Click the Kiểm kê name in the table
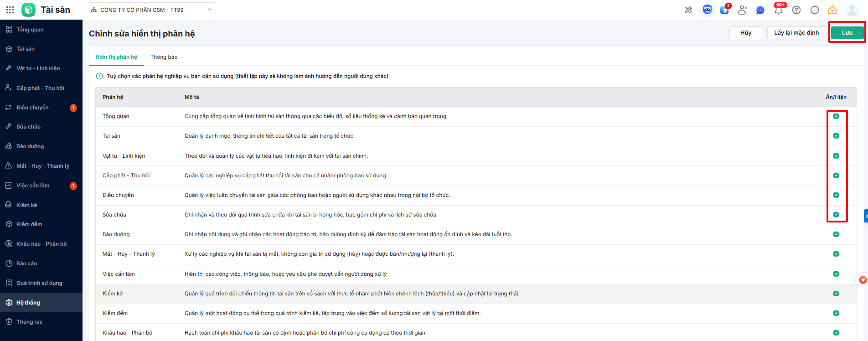Image resolution: width=868 pixels, height=341 pixels. 113,294
